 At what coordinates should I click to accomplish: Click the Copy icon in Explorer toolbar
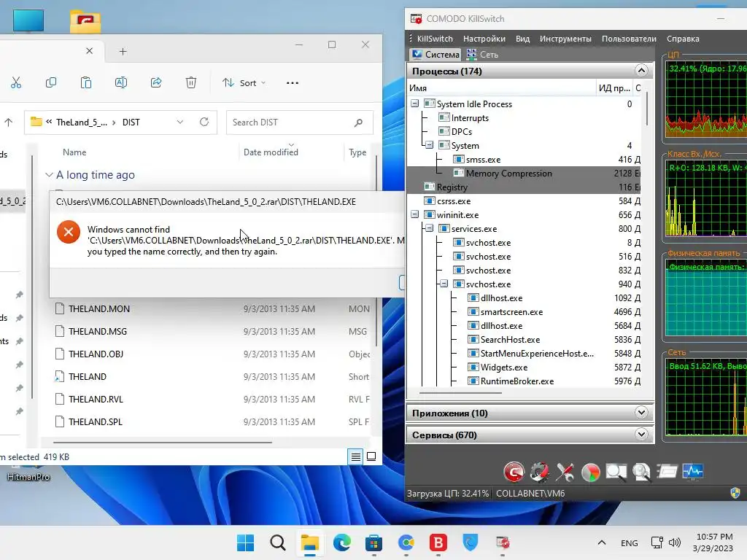51,83
